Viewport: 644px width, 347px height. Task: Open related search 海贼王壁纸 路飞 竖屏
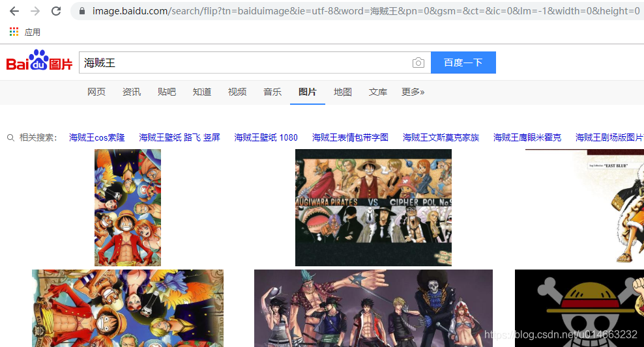tap(179, 137)
